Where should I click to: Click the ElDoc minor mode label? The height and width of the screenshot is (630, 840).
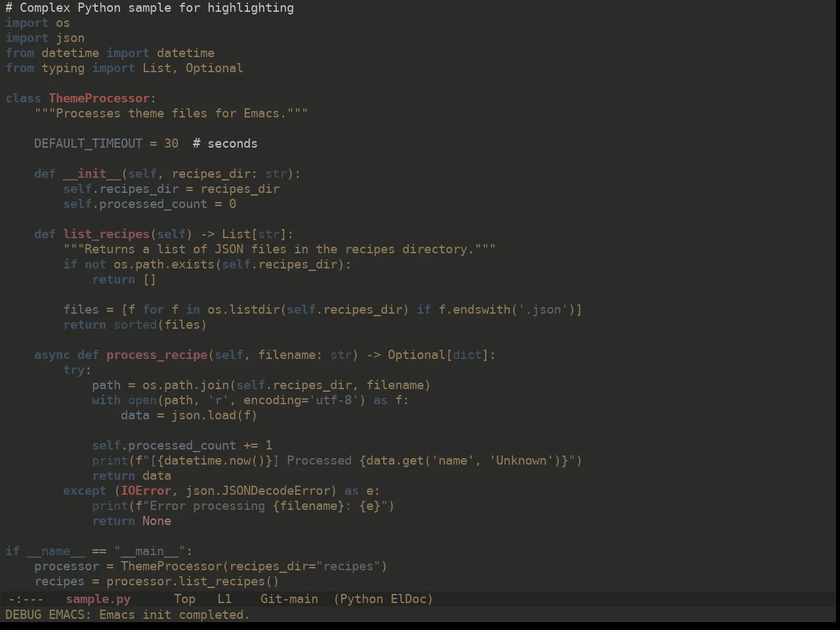click(409, 599)
